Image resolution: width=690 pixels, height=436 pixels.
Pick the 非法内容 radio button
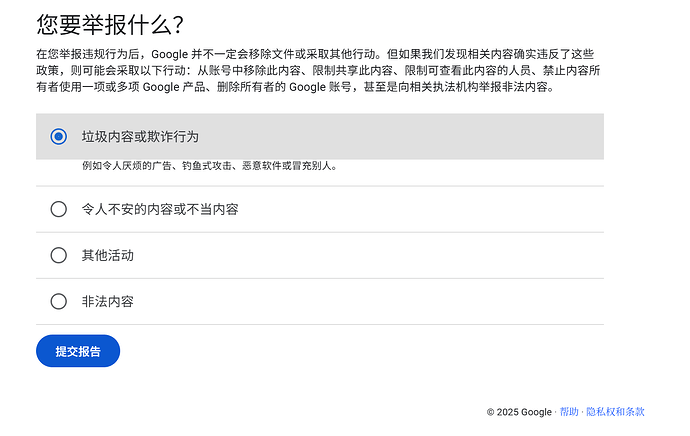coord(59,301)
